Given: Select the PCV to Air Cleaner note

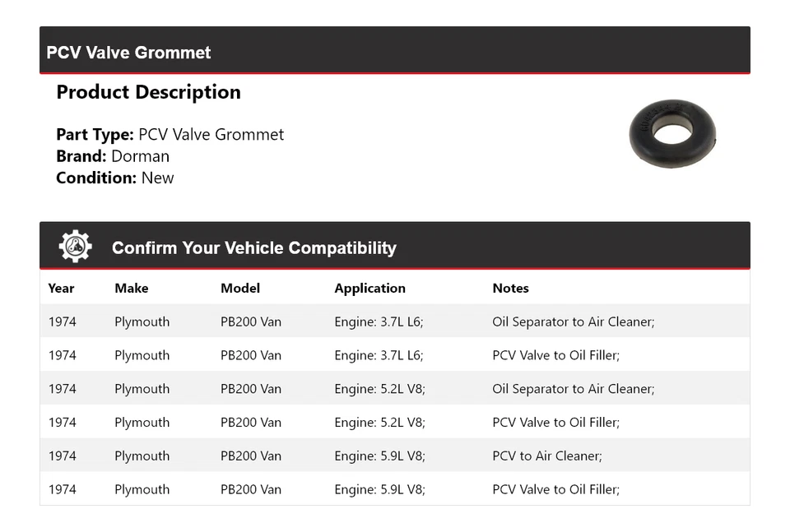Looking at the screenshot, I should (x=547, y=456).
